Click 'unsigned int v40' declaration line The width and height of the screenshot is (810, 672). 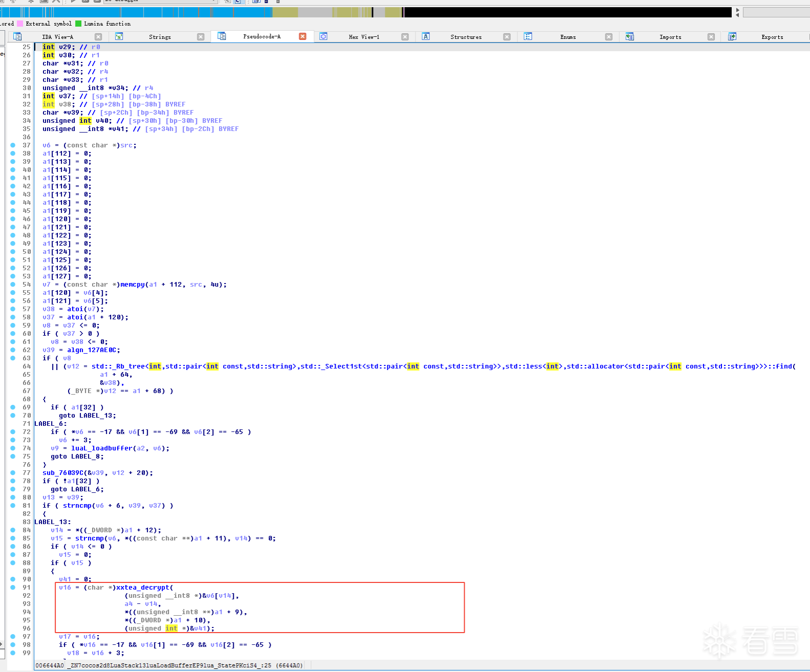click(133, 121)
